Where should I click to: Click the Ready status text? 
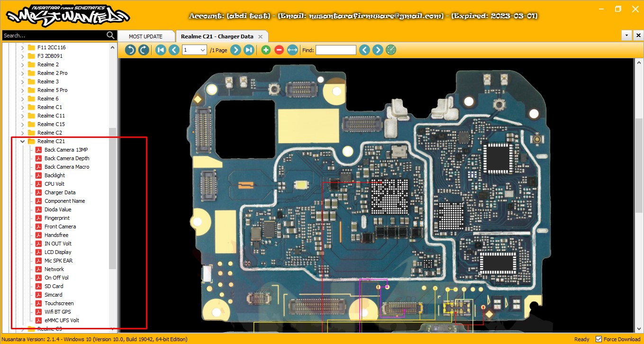(581, 339)
